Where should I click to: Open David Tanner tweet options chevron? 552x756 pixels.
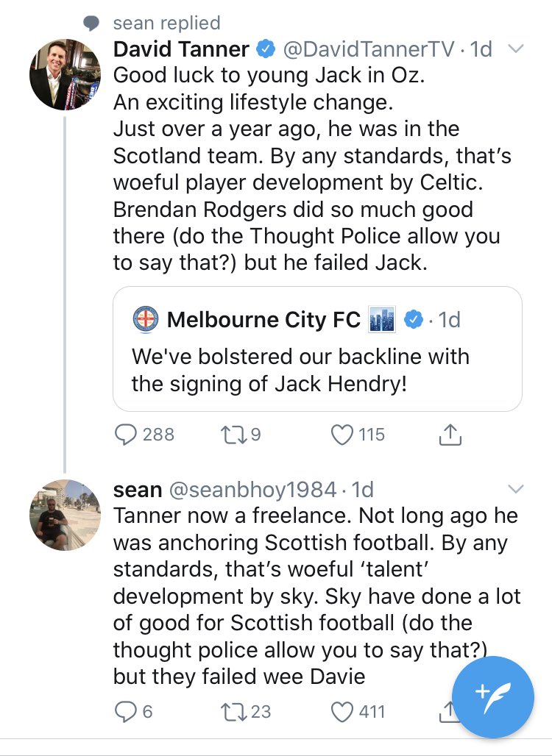pyautogui.click(x=516, y=49)
